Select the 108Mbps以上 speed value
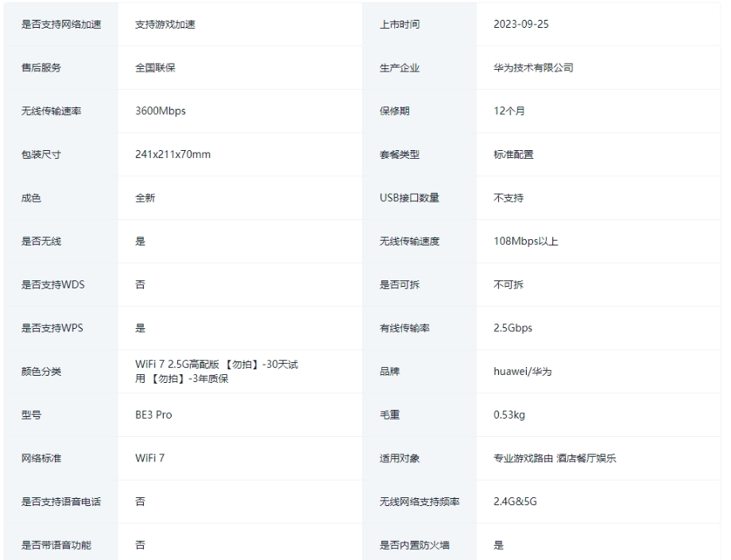The image size is (731, 560). pyautogui.click(x=525, y=241)
